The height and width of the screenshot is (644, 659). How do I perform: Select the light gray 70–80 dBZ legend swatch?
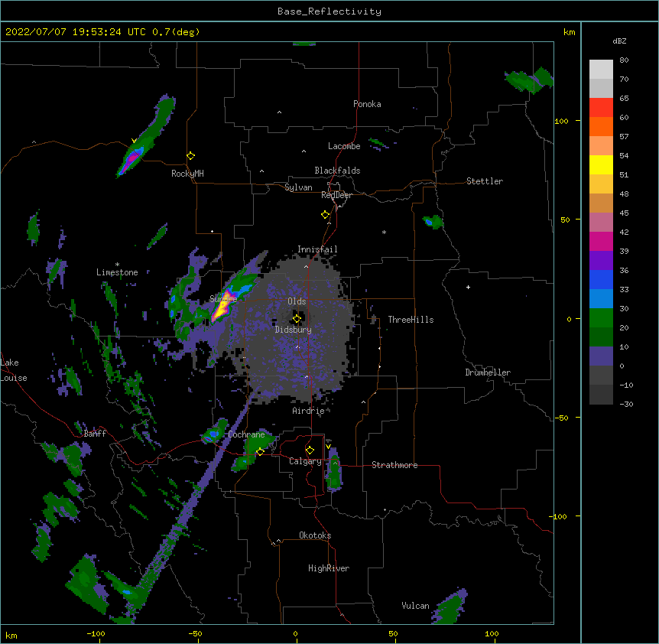[601, 70]
